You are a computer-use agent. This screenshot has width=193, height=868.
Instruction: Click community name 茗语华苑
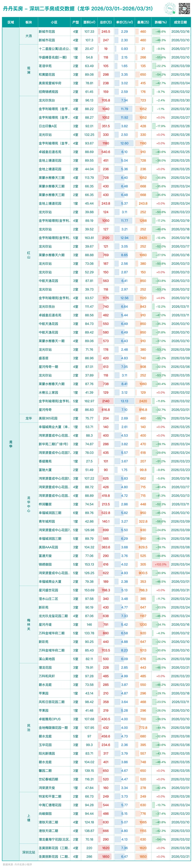(45, 66)
